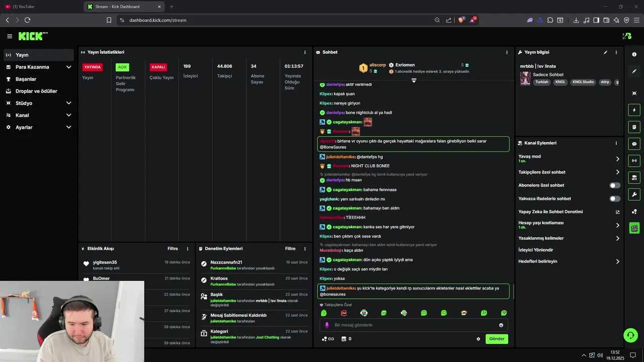
Task: Click the info icon in right rail
Action: coord(634,54)
